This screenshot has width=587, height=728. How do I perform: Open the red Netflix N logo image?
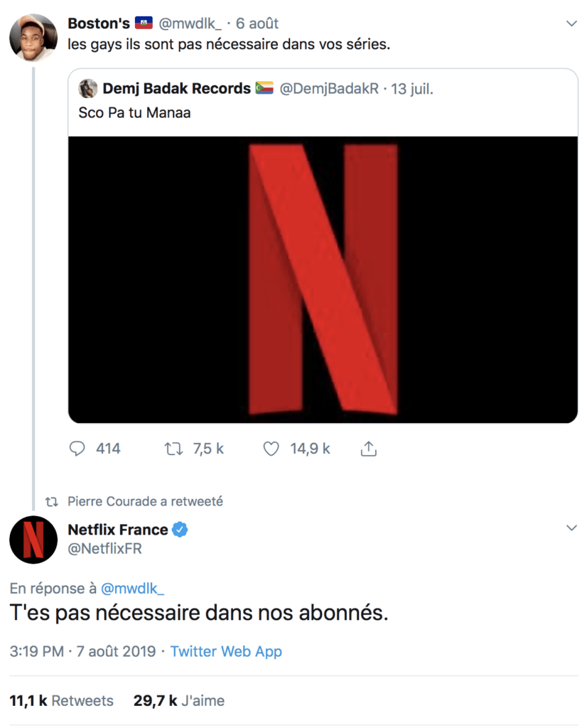(323, 279)
